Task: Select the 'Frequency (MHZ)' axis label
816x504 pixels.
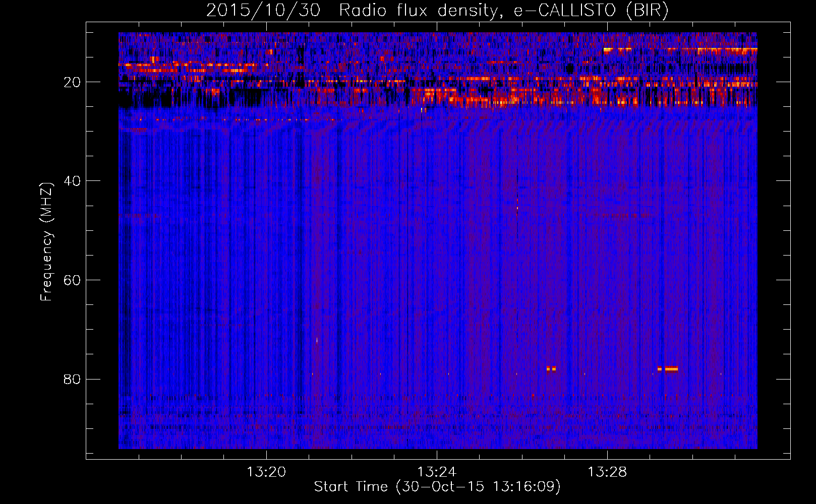Action: tap(46, 242)
